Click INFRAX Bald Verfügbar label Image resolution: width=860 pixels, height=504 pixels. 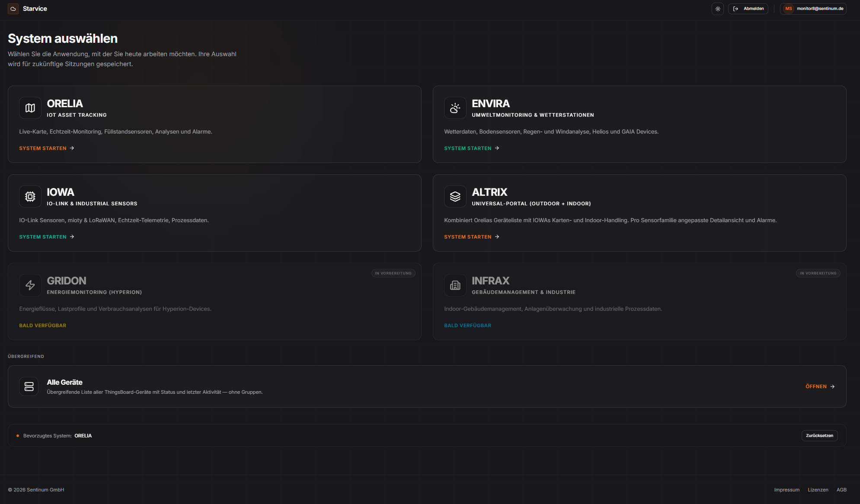[x=468, y=325]
